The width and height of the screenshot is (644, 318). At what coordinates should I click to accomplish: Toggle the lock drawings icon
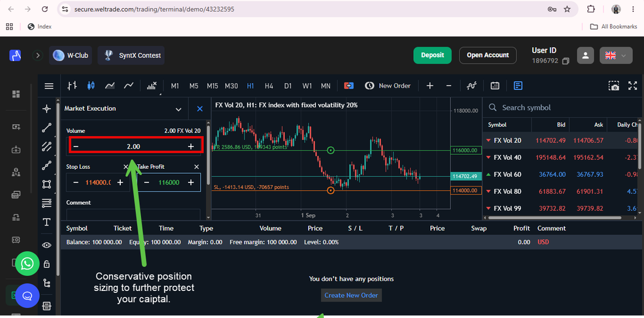(47, 264)
